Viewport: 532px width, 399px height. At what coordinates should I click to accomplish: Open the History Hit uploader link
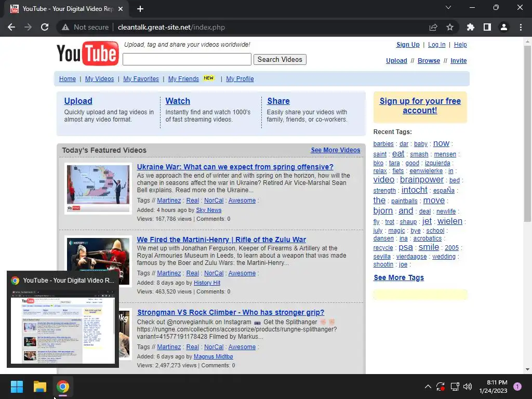pos(207,283)
